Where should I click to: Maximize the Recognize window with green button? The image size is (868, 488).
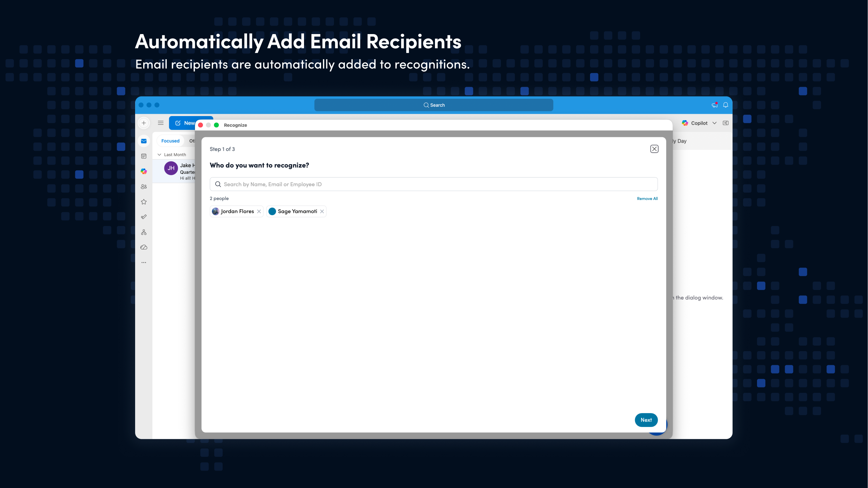coord(217,125)
